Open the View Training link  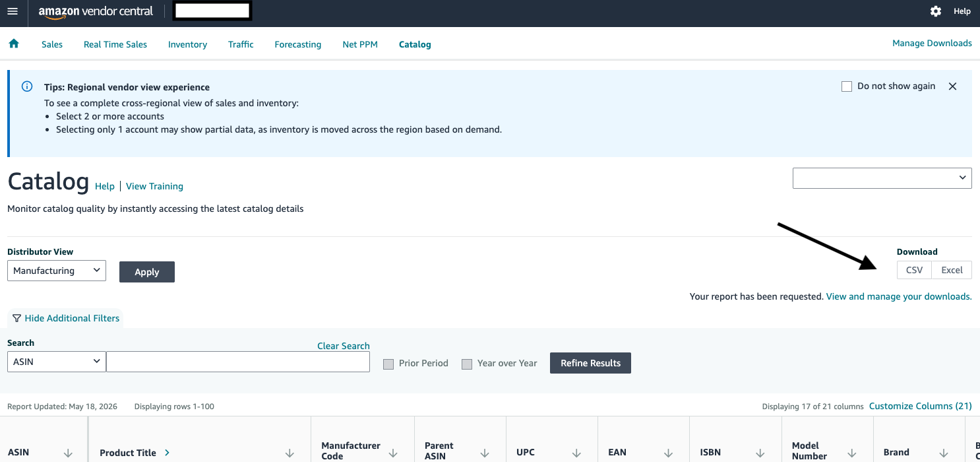(x=154, y=186)
